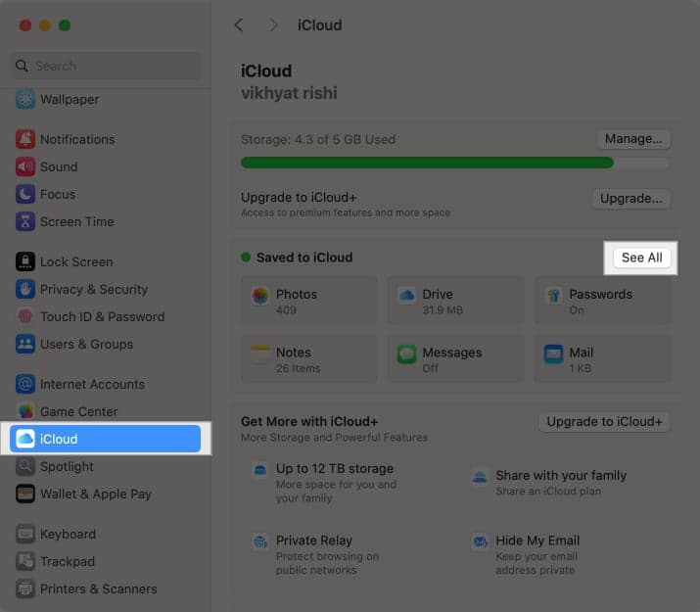Click the '31.9 MB' Drive size
The image size is (700, 612).
pyautogui.click(x=443, y=309)
